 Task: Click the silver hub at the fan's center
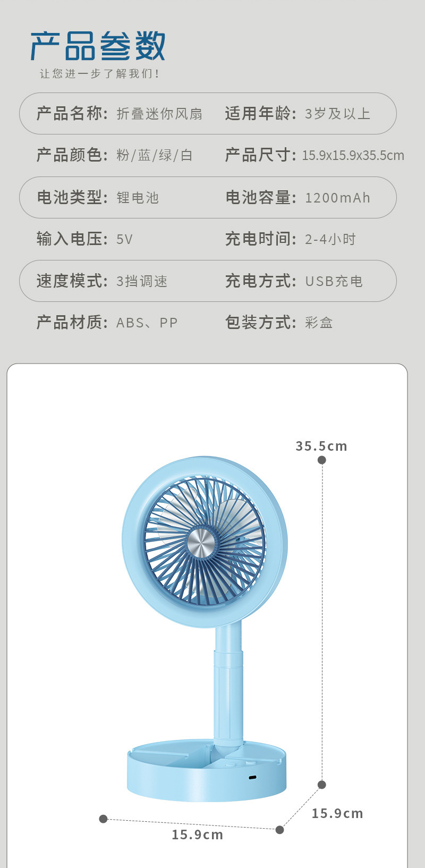tap(201, 542)
